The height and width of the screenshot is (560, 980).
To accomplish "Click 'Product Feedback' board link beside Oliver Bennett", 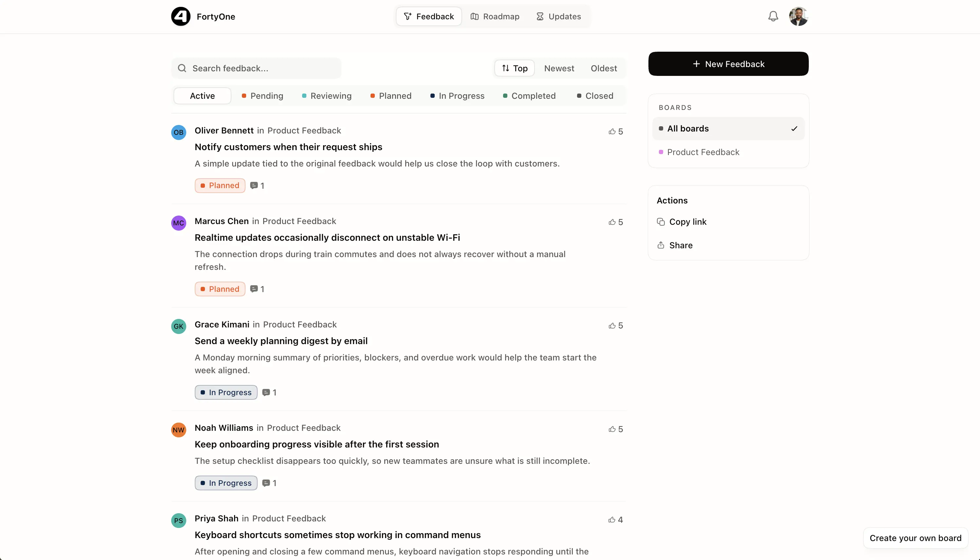I will 304,131.
